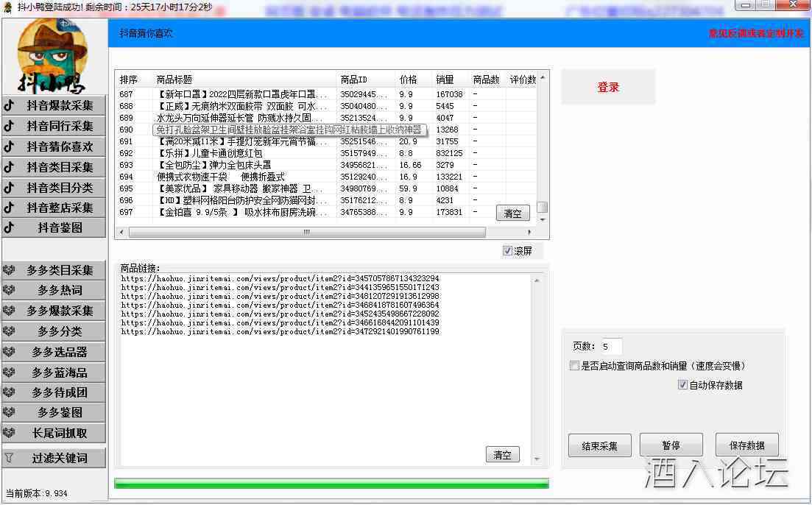Click the 登录 login button
Screen dimensions: 812x505
tap(608, 87)
